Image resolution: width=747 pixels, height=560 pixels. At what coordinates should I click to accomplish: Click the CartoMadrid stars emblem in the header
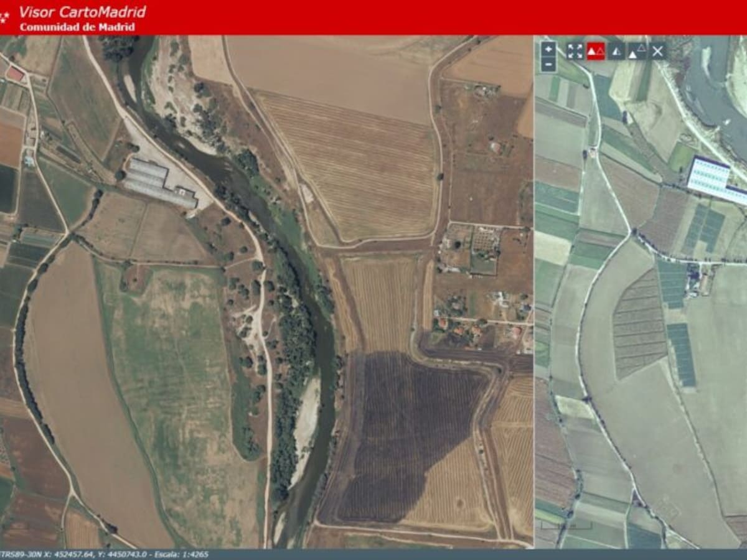5,16
